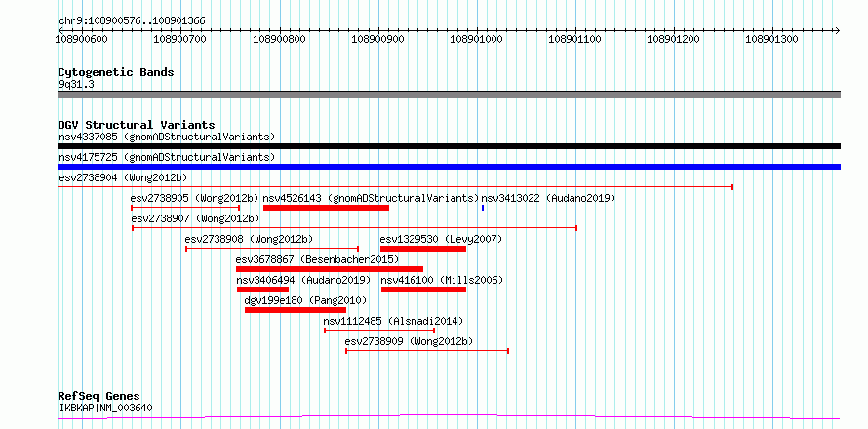Click the nsv4175725 (gnomADStructuralVariants) label

tap(167, 157)
